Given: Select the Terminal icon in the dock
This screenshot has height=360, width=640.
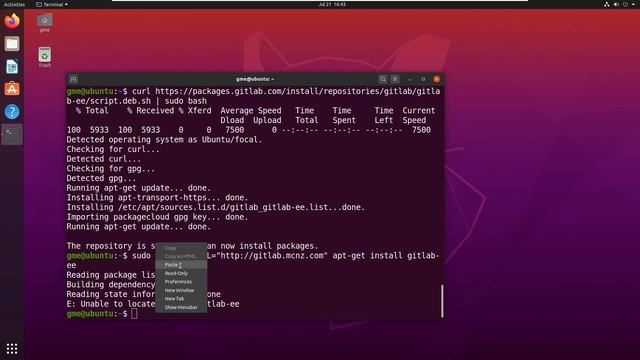Looking at the screenshot, I should coord(12,134).
